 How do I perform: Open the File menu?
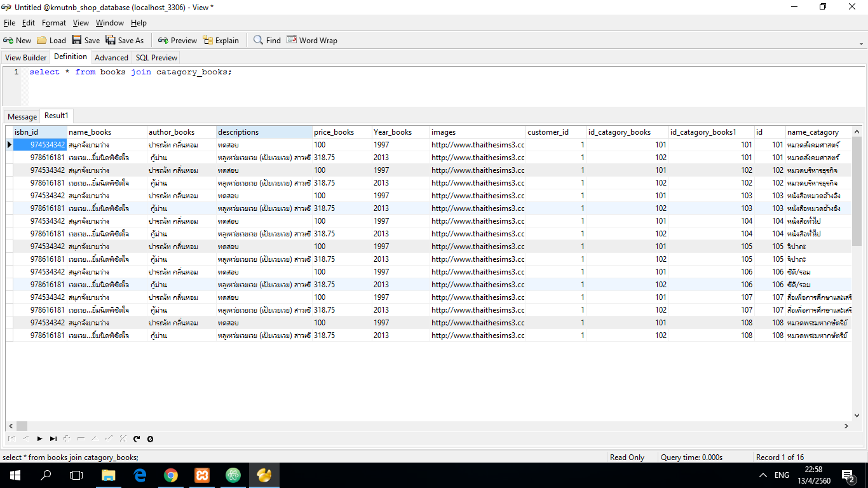(10, 23)
